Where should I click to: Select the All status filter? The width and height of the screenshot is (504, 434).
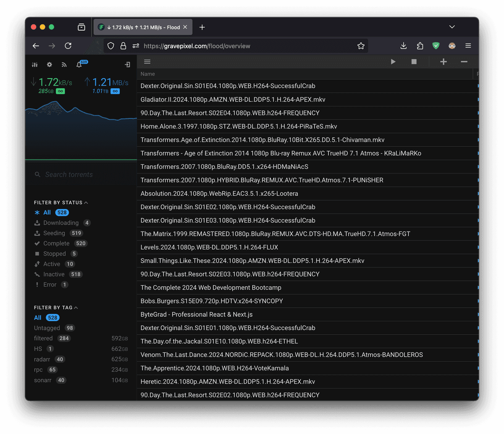pyautogui.click(x=52, y=213)
